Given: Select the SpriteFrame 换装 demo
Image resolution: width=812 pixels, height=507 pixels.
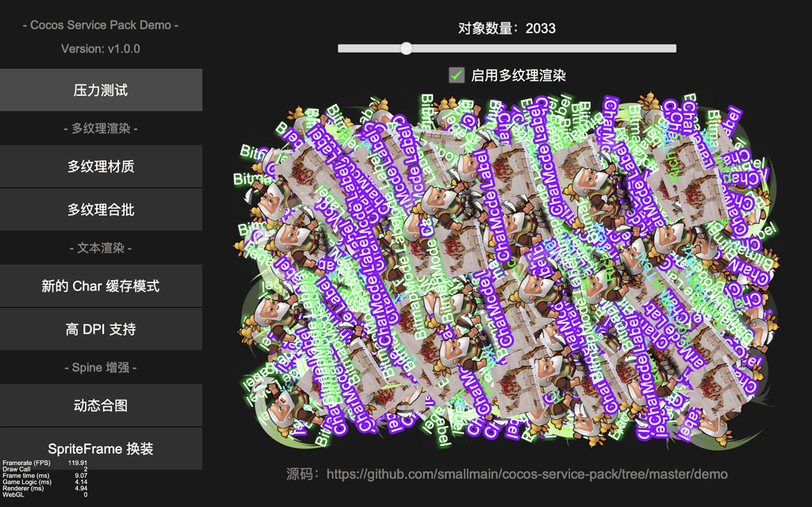Looking at the screenshot, I should [101, 448].
